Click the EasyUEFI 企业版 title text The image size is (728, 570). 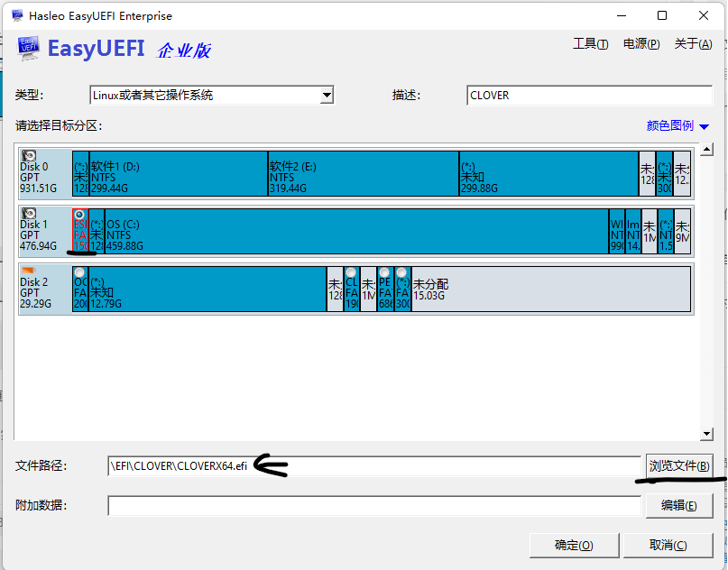tap(129, 49)
